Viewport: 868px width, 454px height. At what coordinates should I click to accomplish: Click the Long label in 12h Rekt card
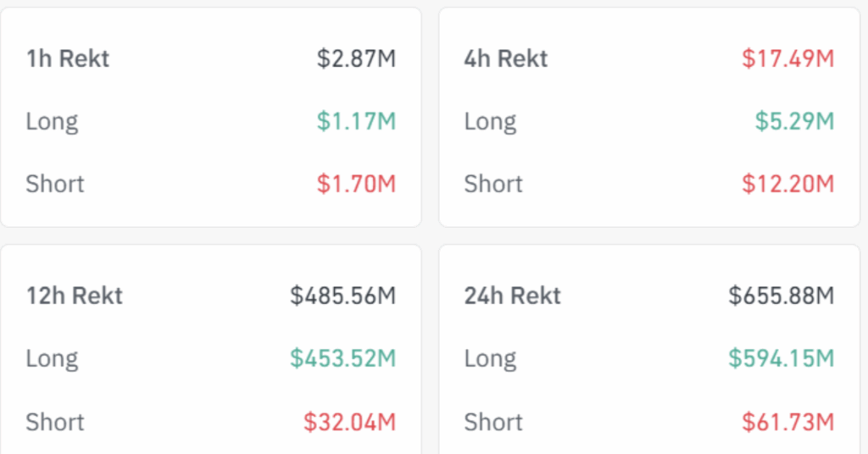coord(52,359)
